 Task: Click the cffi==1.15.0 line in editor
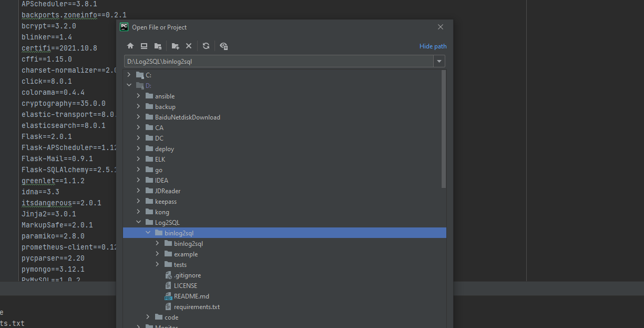tap(47, 59)
